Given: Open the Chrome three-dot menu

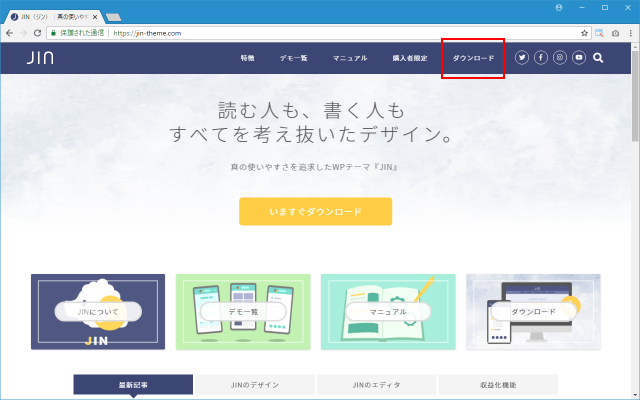Looking at the screenshot, I should pos(631,33).
